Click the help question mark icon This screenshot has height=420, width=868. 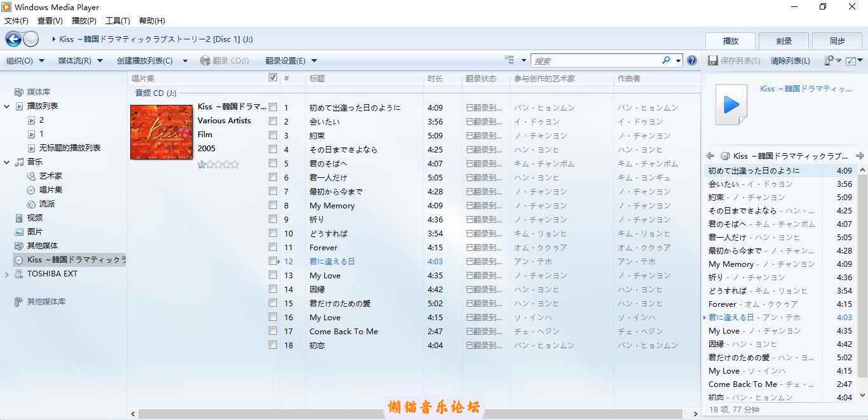(692, 60)
